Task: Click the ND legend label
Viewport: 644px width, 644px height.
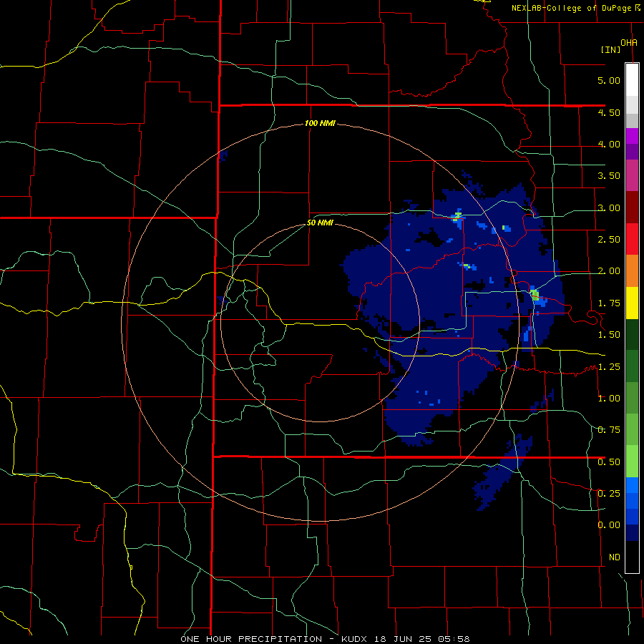Action: pyautogui.click(x=615, y=557)
